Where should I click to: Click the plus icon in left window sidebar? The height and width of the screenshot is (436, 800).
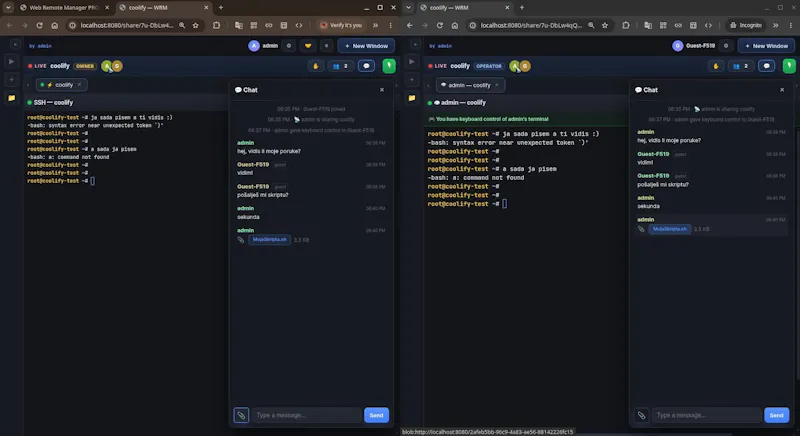pyautogui.click(x=11, y=80)
